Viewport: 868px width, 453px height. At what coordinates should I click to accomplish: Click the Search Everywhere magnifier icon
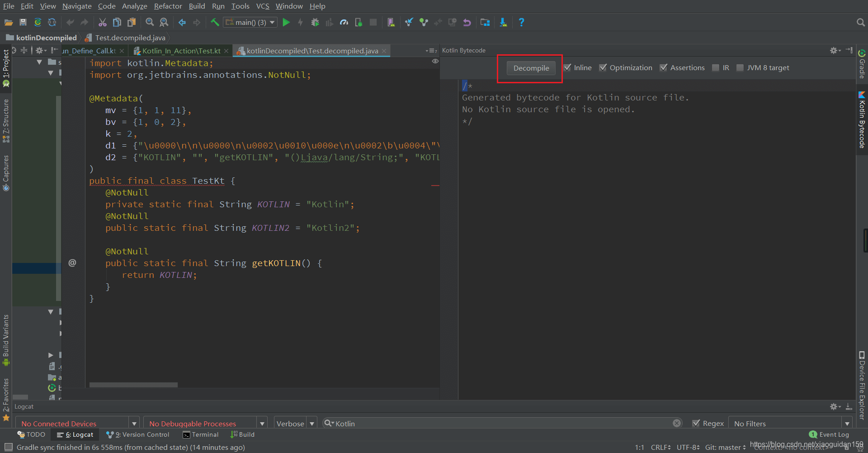coord(860,22)
